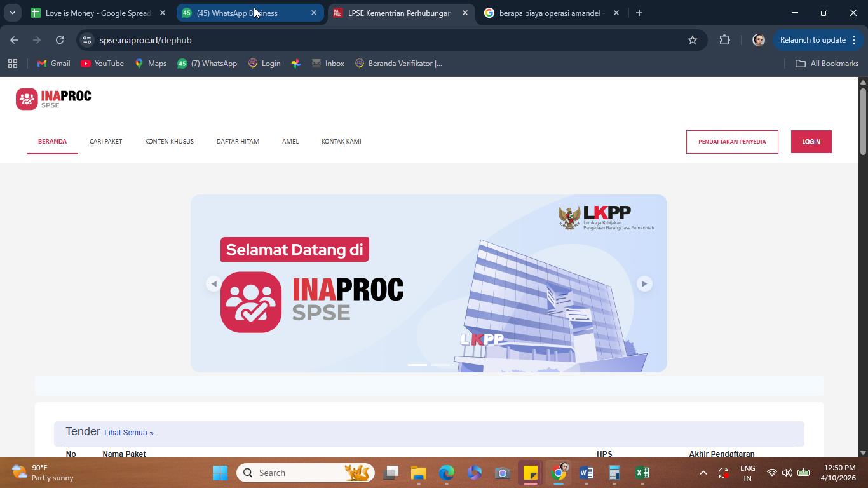Viewport: 868px width, 488px height.
Task: Open the Chrome three-dot menu
Action: click(854, 40)
